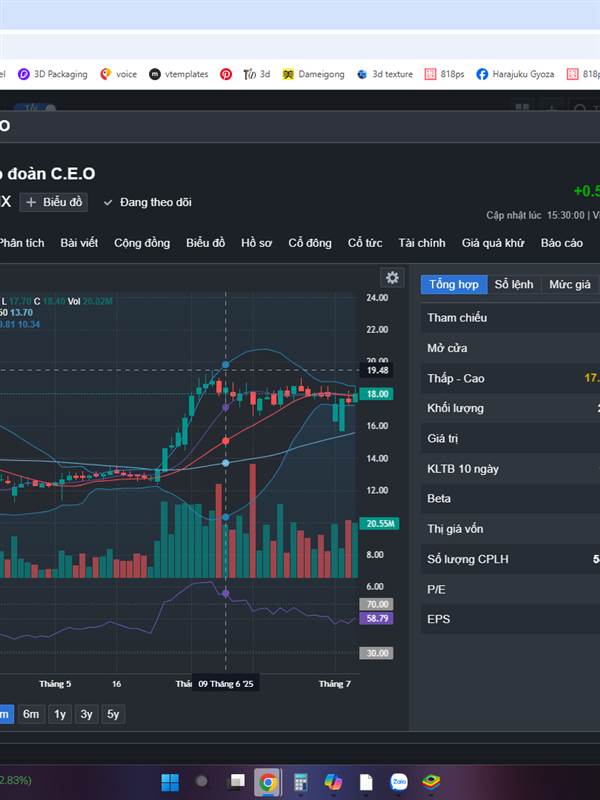Viewport: 600px width, 800px height.
Task: Click taskbar search circle icon
Action: (x=202, y=781)
